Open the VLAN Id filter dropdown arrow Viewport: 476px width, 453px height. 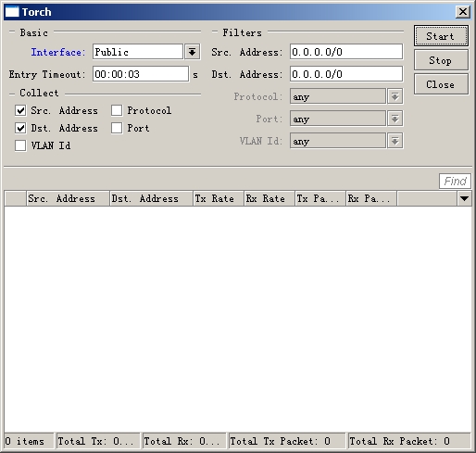click(395, 141)
